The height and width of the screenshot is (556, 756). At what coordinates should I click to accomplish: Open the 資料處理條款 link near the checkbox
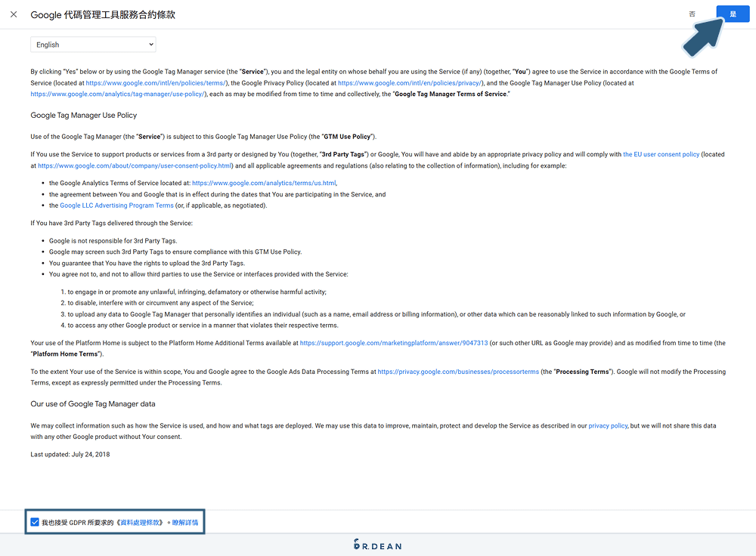pos(141,521)
